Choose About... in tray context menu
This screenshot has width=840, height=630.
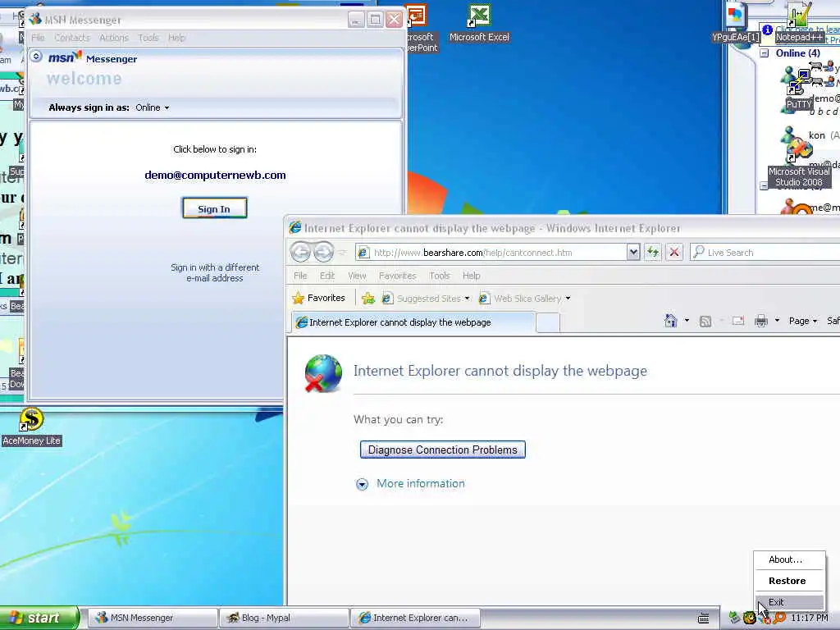tap(789, 559)
